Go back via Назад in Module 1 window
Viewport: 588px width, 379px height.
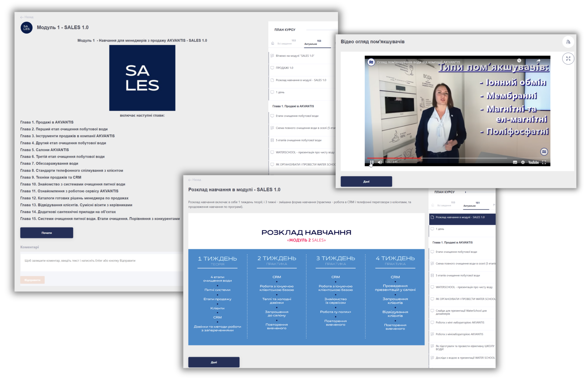point(27,17)
